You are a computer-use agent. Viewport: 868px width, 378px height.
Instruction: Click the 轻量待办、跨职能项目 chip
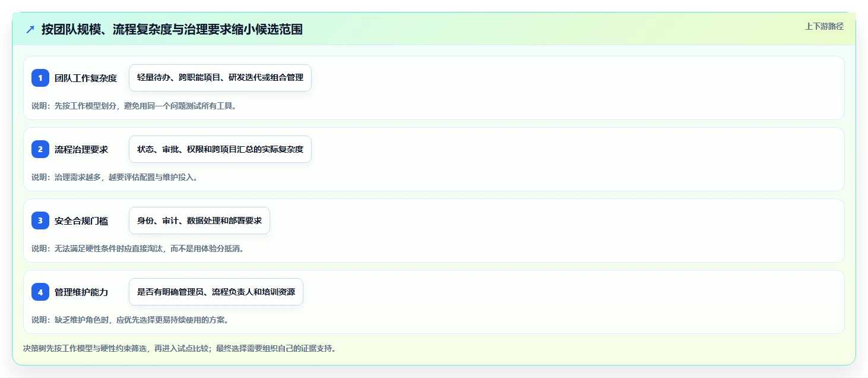pyautogui.click(x=220, y=78)
